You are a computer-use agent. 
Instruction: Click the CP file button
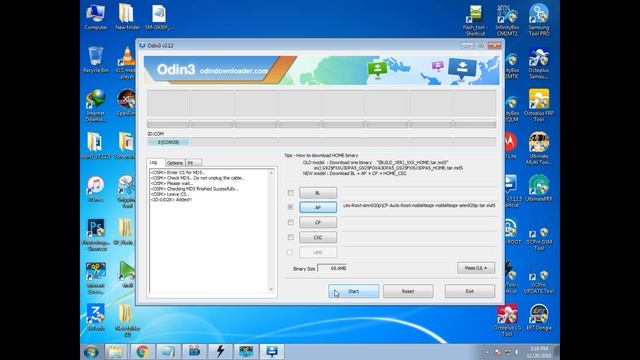[318, 222]
